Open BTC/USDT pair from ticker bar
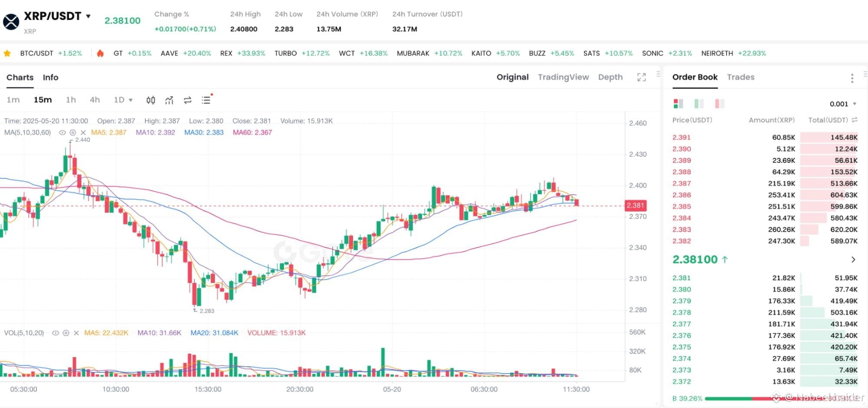The image size is (868, 408). pyautogui.click(x=51, y=53)
